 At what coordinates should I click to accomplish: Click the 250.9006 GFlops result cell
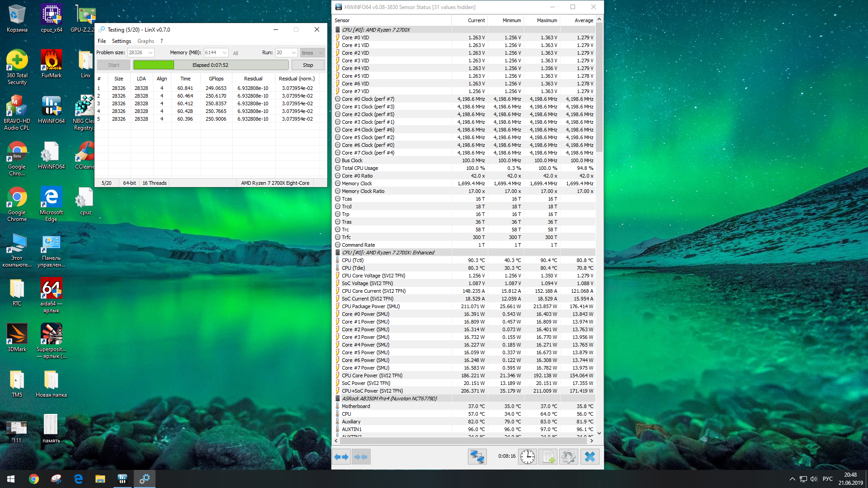coord(216,119)
